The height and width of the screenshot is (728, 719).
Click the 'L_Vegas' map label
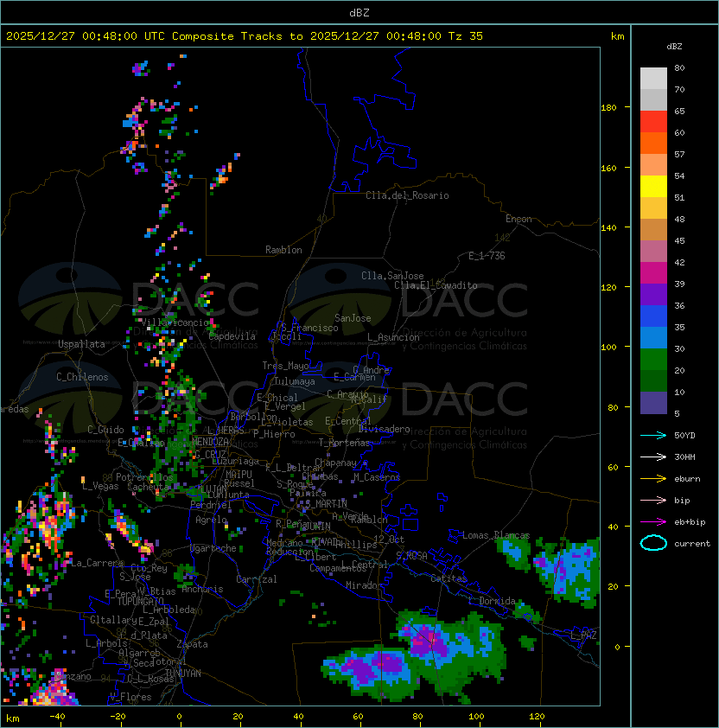[100, 486]
